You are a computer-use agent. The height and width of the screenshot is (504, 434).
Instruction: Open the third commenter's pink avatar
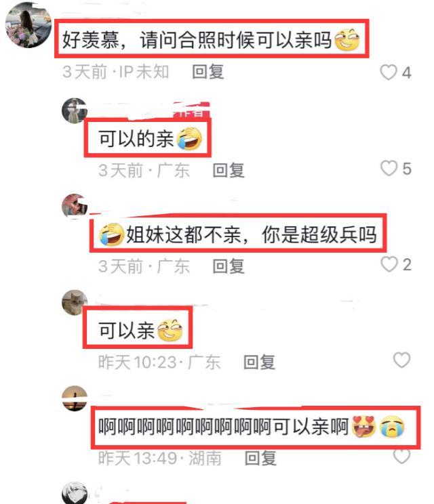75,207
